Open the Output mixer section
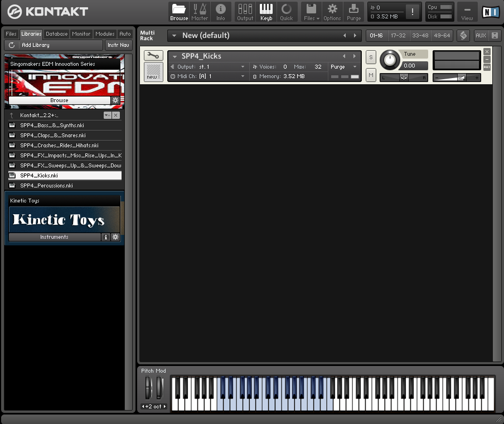 click(245, 12)
